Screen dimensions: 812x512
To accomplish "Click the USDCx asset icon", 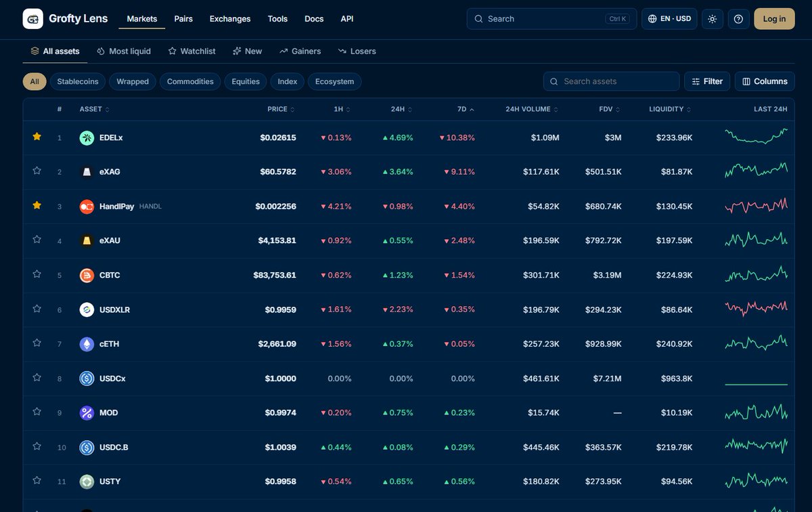I will tap(87, 379).
